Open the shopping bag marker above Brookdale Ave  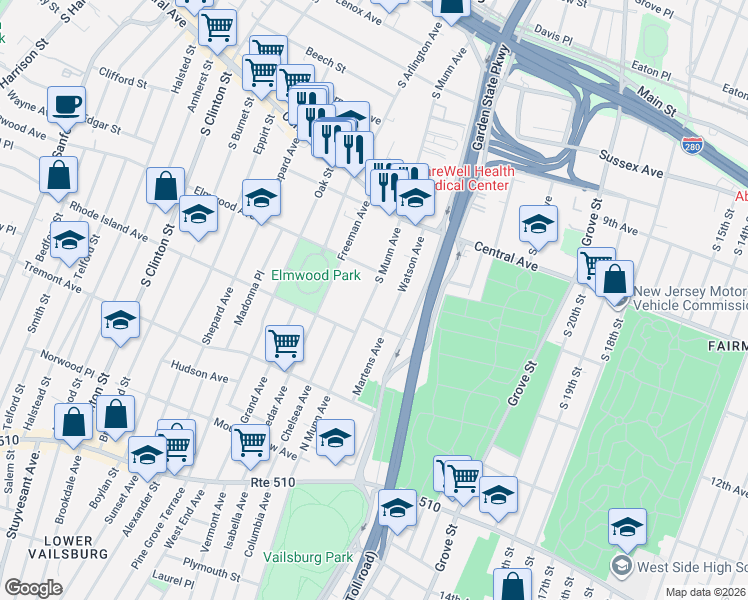(x=73, y=423)
